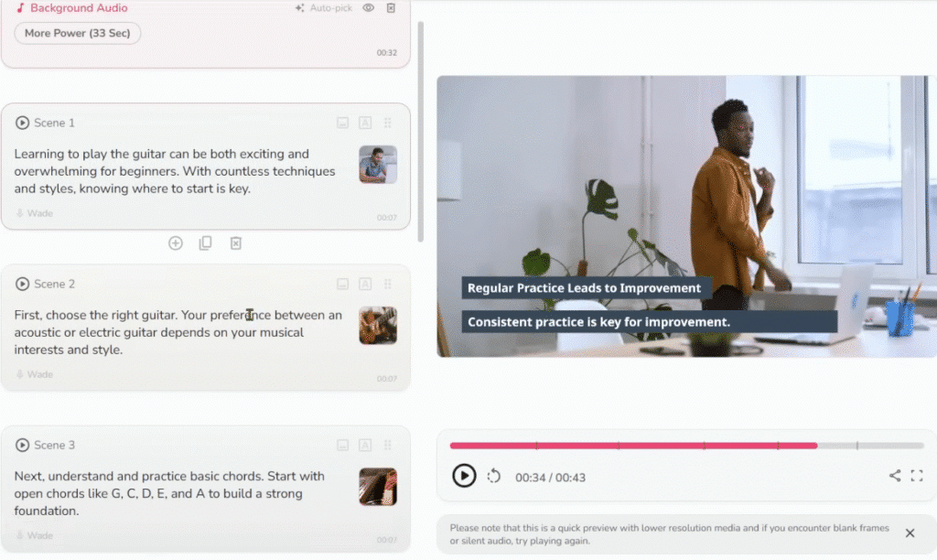Change Scene 2 voice Wade
Image resolution: width=937 pixels, height=560 pixels.
(35, 375)
